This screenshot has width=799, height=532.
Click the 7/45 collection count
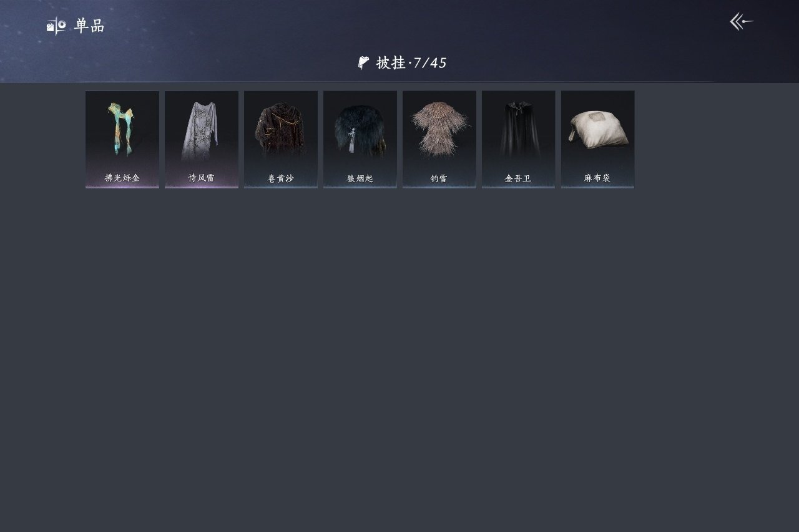[x=430, y=63]
